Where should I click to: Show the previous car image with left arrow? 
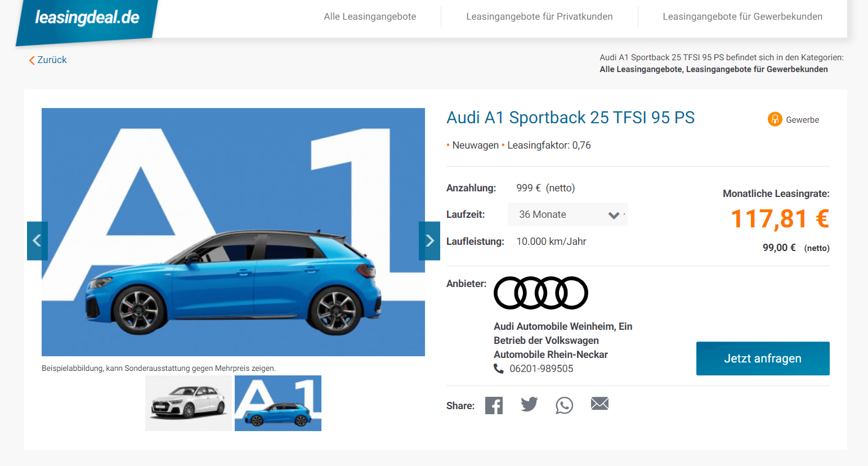point(37,241)
